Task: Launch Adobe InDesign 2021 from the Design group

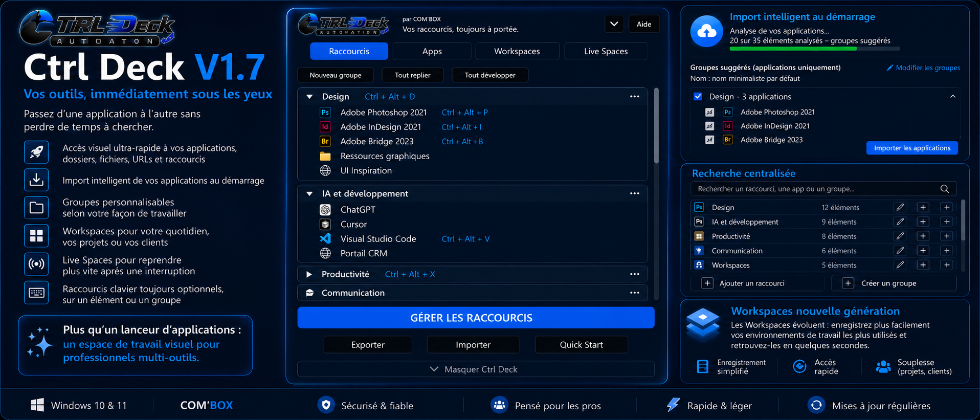Action: pyautogui.click(x=381, y=127)
